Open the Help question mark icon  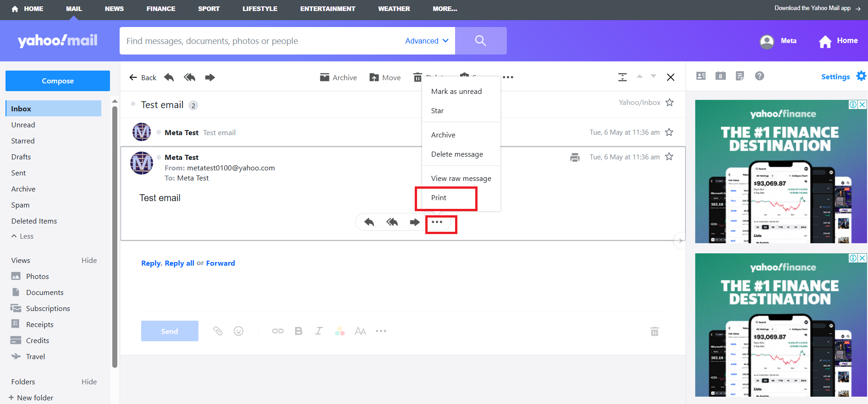pos(759,76)
